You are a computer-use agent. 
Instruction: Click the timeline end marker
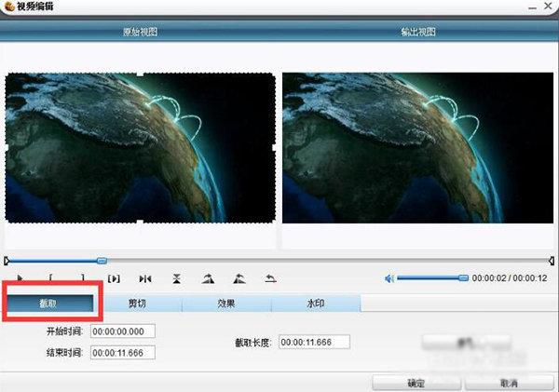(x=552, y=262)
